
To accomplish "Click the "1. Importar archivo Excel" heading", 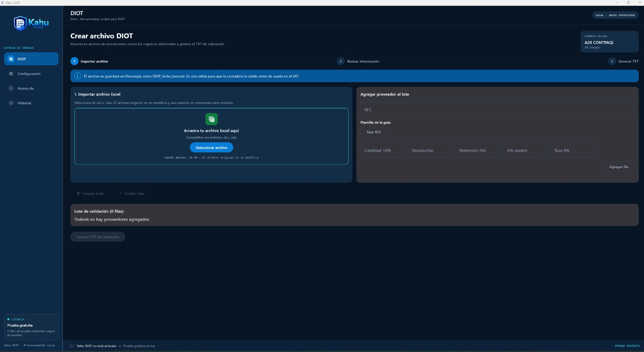I will point(97,94).
